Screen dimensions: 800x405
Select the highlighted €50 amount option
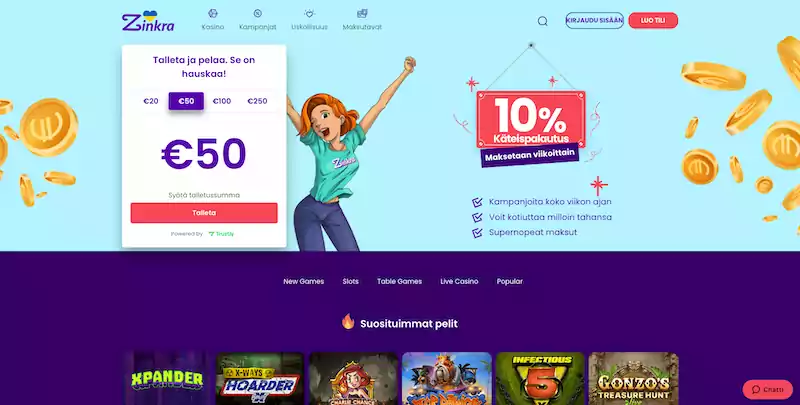pyautogui.click(x=186, y=101)
